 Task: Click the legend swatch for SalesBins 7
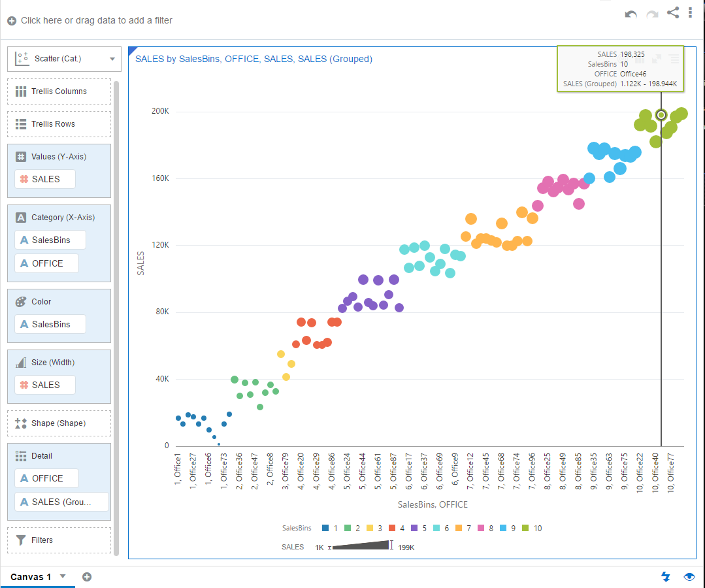(x=459, y=528)
